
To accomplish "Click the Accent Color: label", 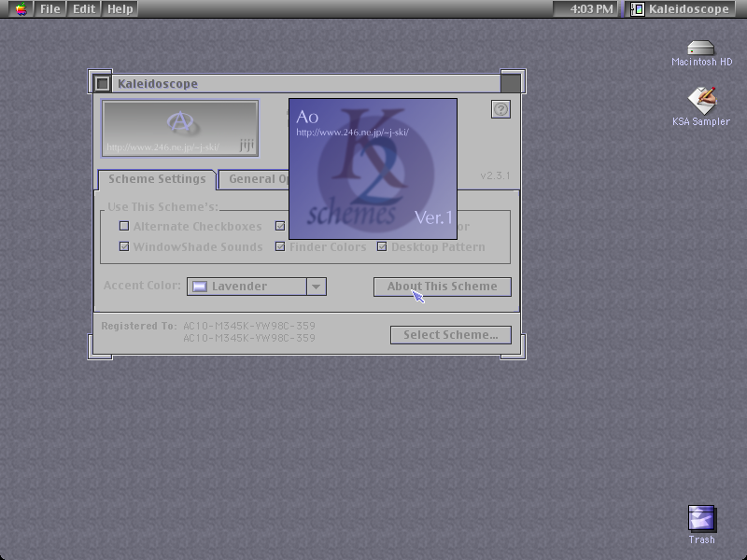I will (x=142, y=286).
